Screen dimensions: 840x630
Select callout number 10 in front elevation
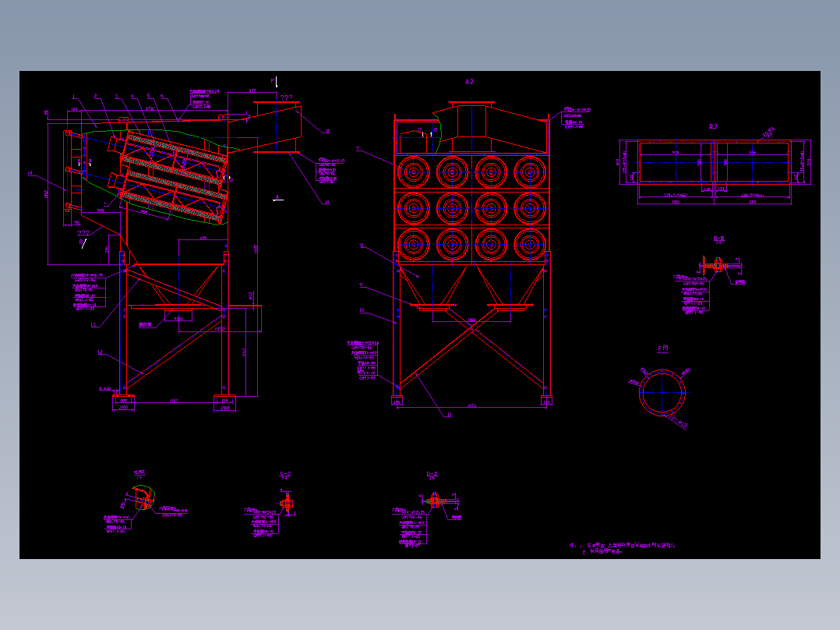(x=362, y=310)
